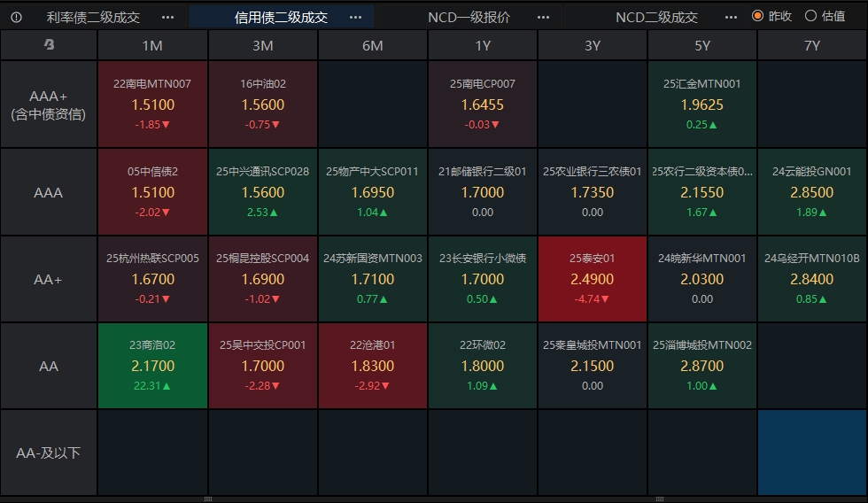Click the 3M column header
The image size is (868, 503).
[263, 45]
